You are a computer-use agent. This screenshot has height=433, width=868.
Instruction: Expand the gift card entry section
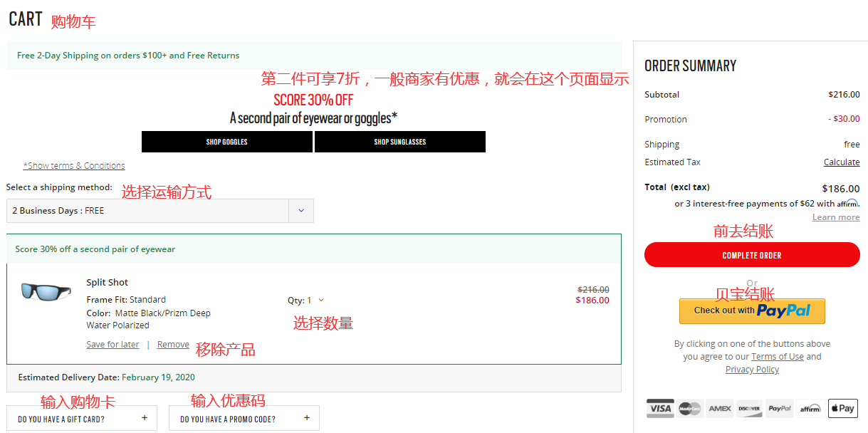coord(82,419)
